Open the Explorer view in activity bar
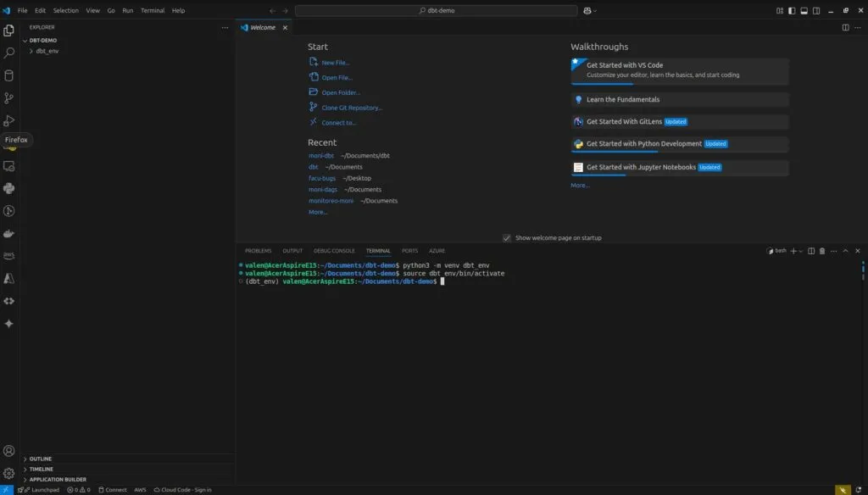Viewport: 868px width, 495px height. [8, 31]
